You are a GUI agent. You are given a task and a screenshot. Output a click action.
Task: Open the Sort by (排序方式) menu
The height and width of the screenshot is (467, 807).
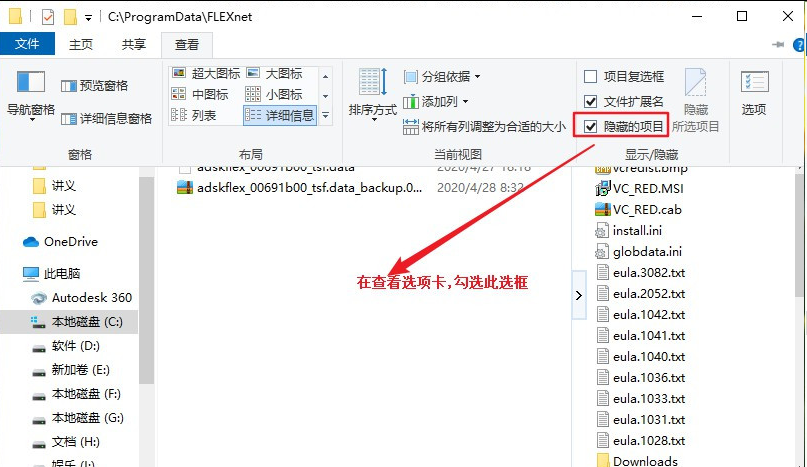coord(373,96)
